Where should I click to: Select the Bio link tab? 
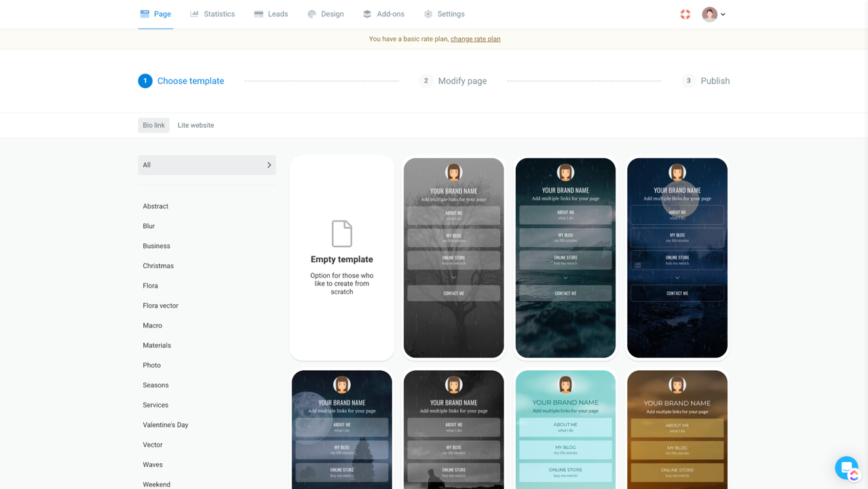(153, 125)
